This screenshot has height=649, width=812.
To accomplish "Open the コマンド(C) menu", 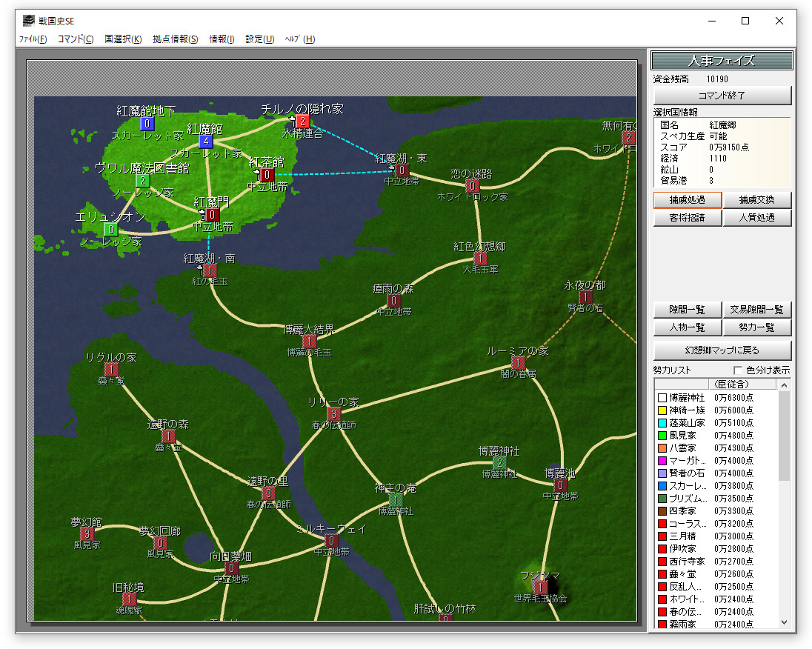I will pyautogui.click(x=76, y=39).
